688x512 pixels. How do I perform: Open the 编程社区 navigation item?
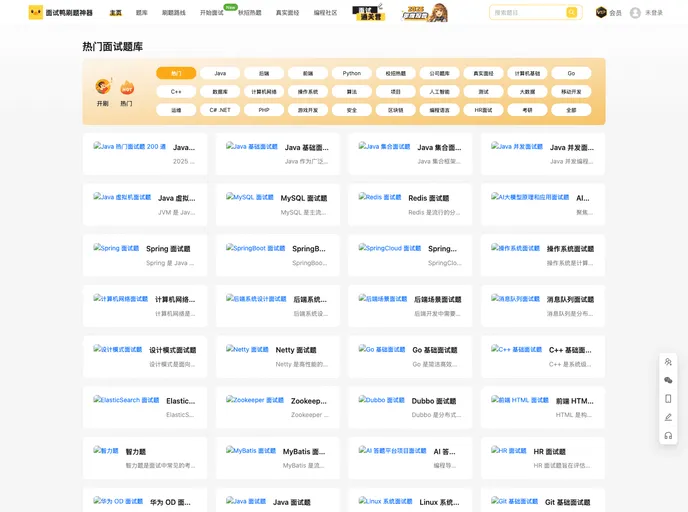(325, 13)
